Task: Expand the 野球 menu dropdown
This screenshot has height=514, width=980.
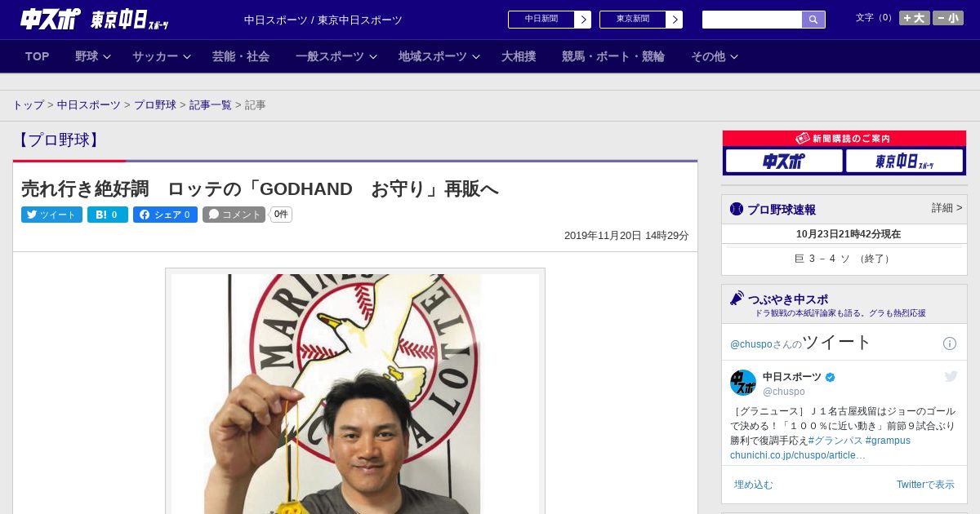Action: tap(93, 56)
